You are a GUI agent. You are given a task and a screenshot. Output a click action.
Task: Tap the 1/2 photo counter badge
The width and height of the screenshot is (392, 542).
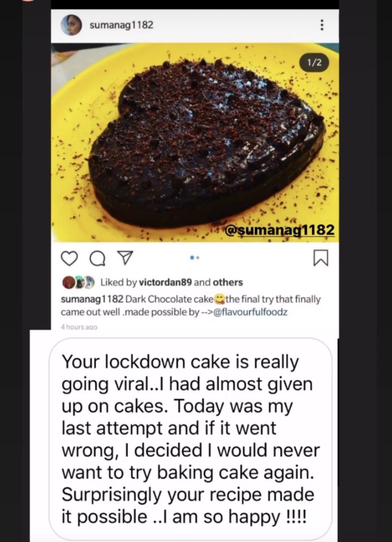(x=314, y=62)
